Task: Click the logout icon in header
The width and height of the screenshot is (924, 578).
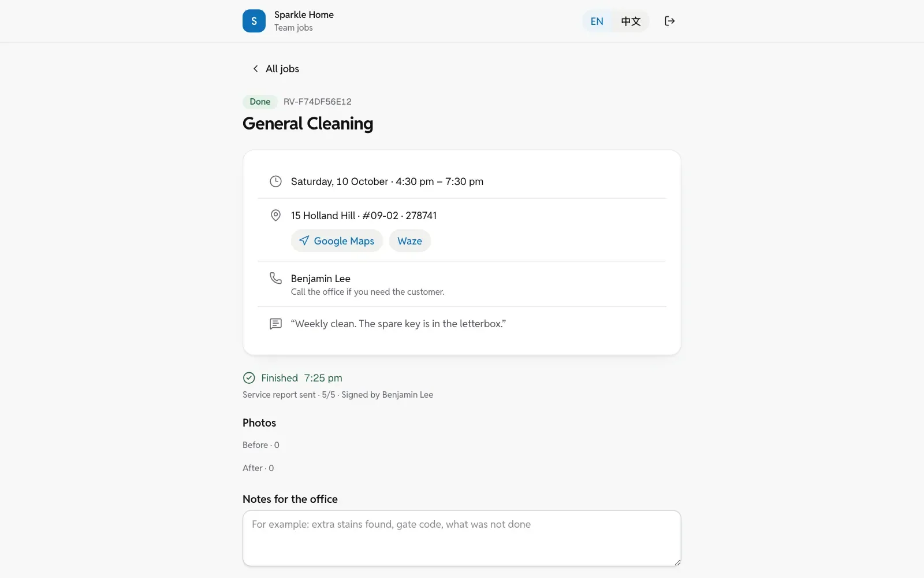Action: click(670, 21)
